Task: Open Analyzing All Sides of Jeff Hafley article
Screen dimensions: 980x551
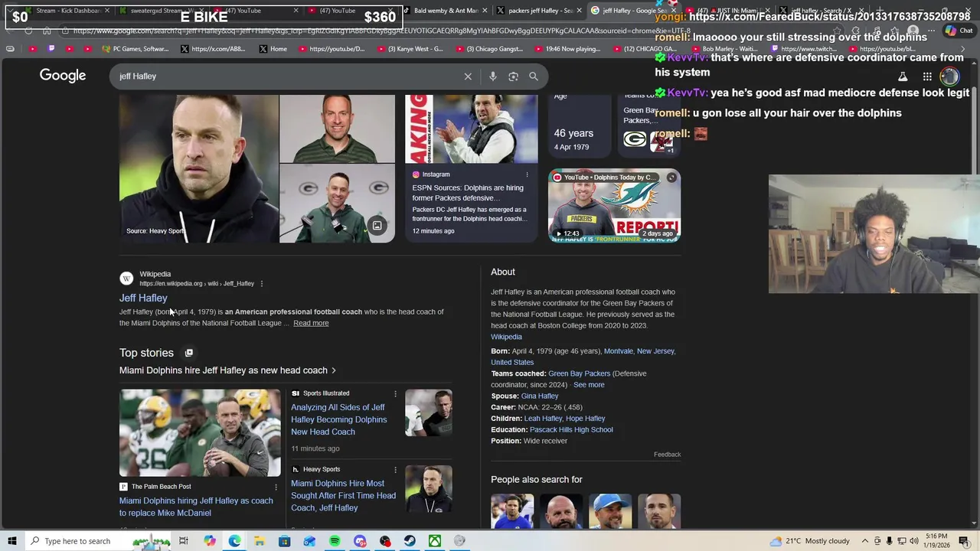Action: pyautogui.click(x=338, y=419)
